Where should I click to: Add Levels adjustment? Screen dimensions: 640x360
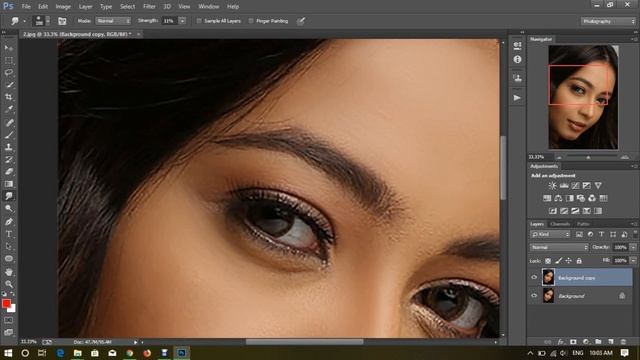[x=564, y=186]
